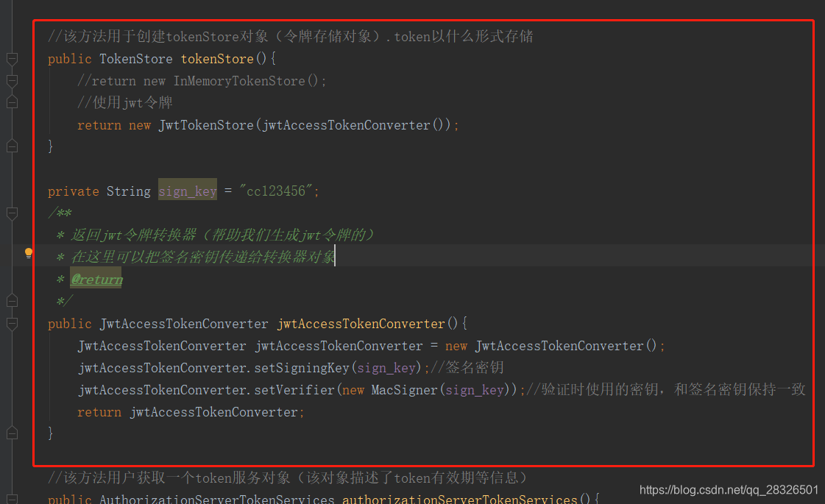Click the highlighted sign_key field declaration

pos(188,191)
